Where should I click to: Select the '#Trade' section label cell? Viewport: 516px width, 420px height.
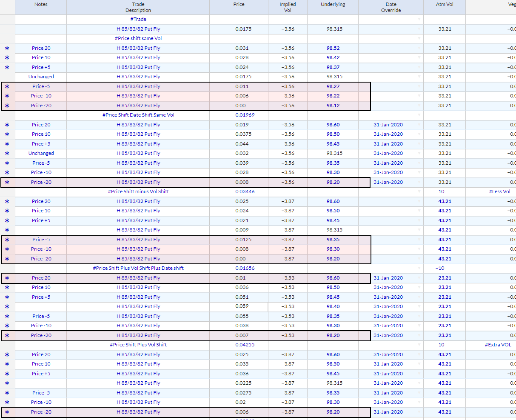pyautogui.click(x=138, y=20)
